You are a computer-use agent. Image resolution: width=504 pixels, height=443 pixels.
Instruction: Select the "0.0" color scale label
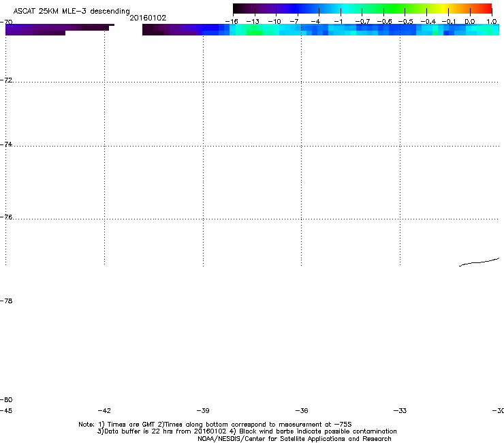point(470,22)
